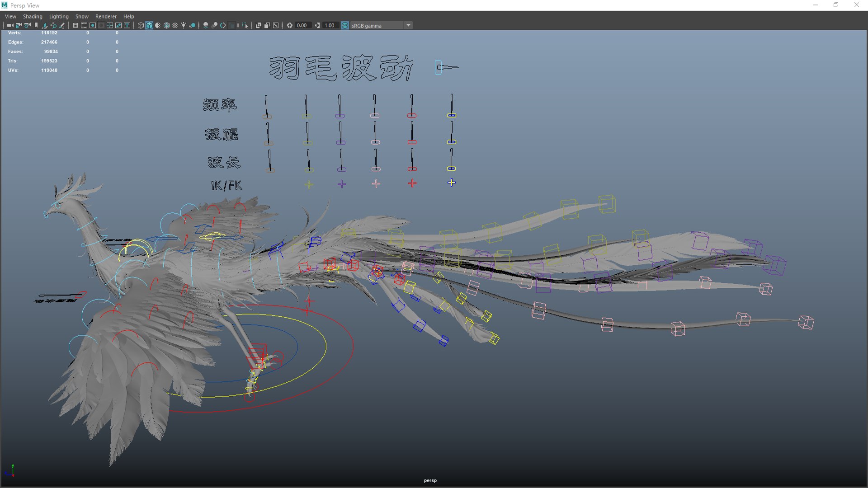Toggle the Film Gate overlay
Viewport: 868px width, 488px height.
84,25
